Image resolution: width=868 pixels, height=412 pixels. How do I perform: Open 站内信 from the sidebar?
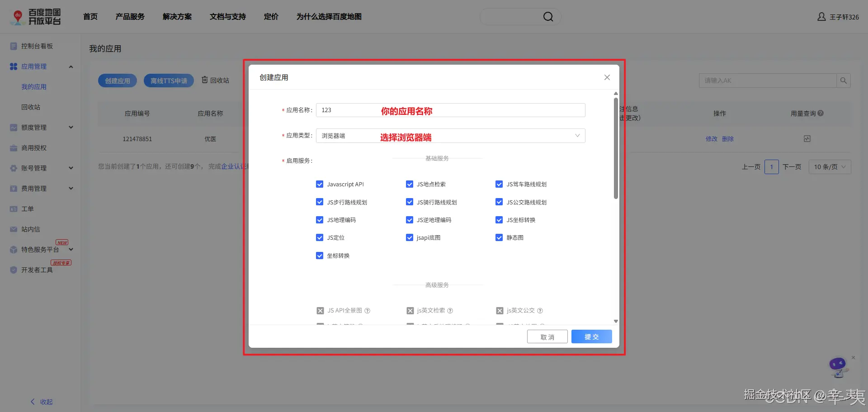(x=14, y=229)
